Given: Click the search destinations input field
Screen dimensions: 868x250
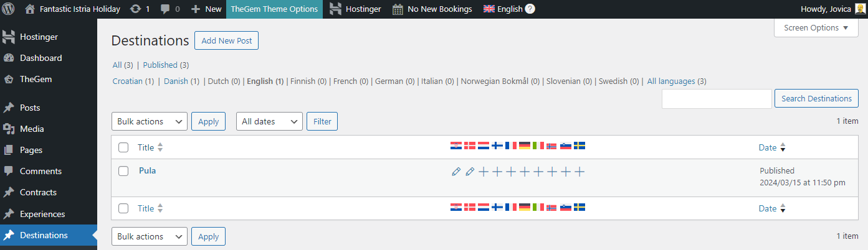Looking at the screenshot, I should (x=717, y=98).
